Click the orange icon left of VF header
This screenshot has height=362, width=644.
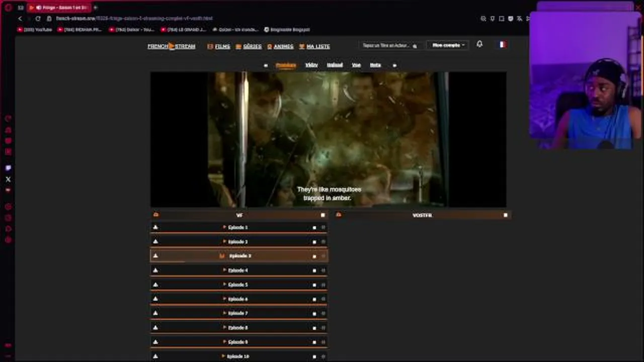[156, 215]
